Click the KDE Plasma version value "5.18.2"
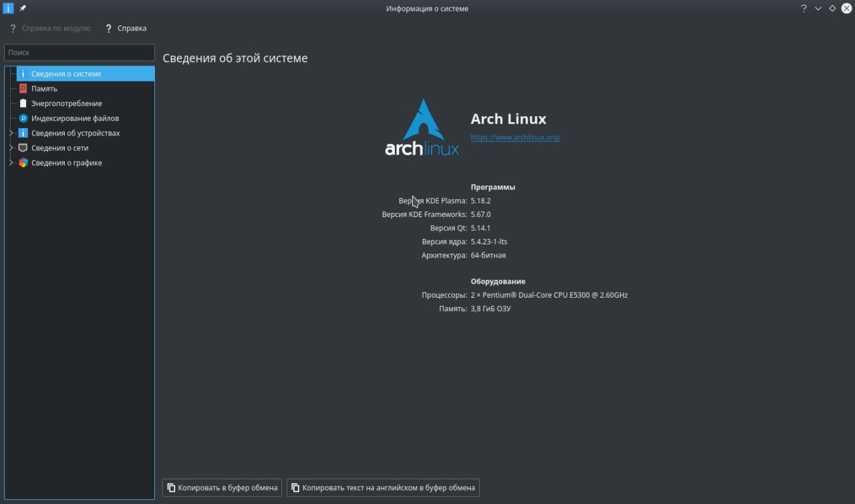The image size is (855, 504). click(481, 201)
